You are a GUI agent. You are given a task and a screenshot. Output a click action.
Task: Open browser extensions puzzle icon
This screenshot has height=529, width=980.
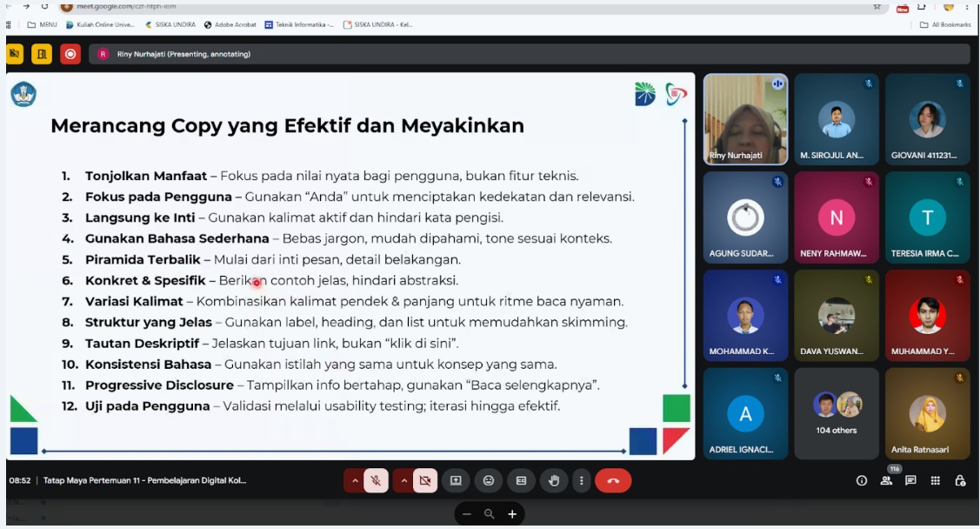click(x=921, y=6)
